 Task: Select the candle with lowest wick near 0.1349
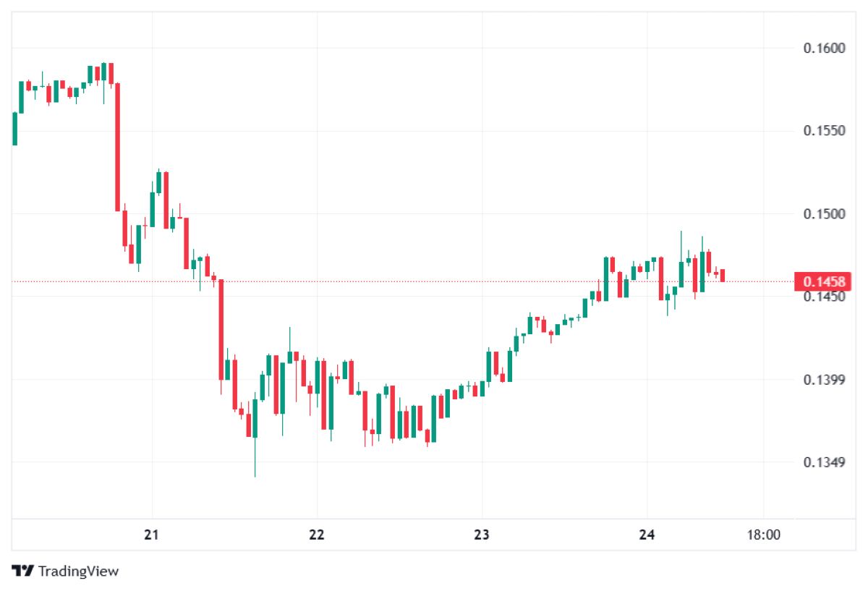coord(255,418)
